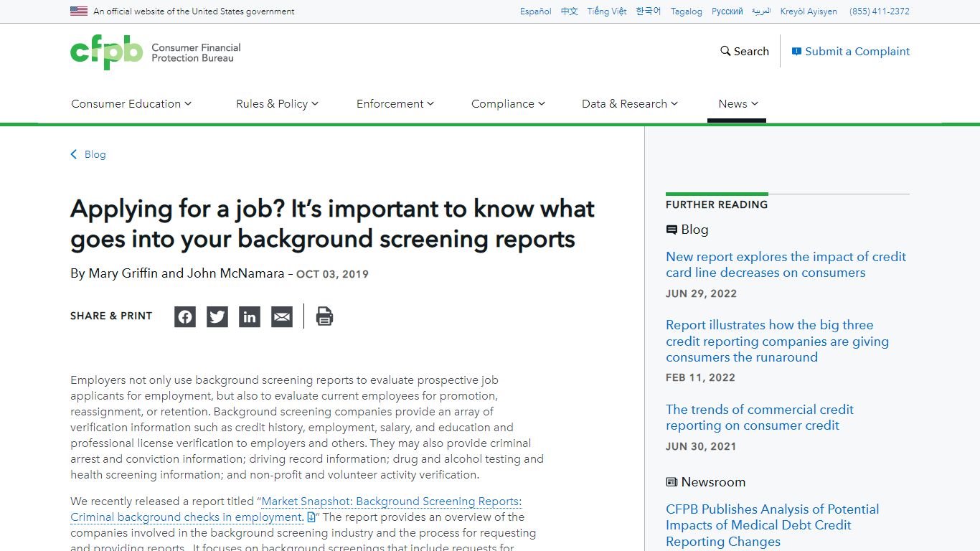Open Submit a Complaint link

[x=851, y=51]
